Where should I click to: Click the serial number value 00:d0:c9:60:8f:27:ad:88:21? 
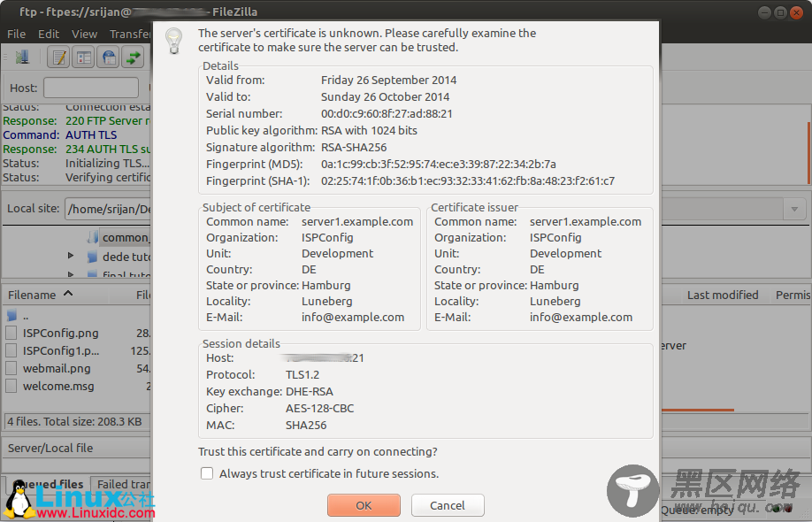(x=387, y=113)
